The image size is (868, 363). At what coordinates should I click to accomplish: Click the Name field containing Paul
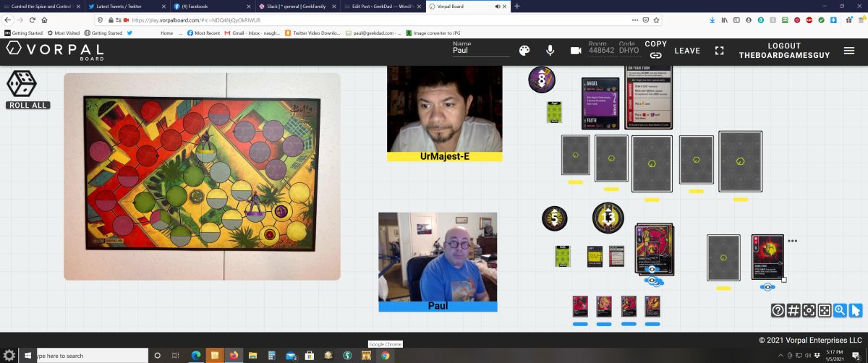480,51
